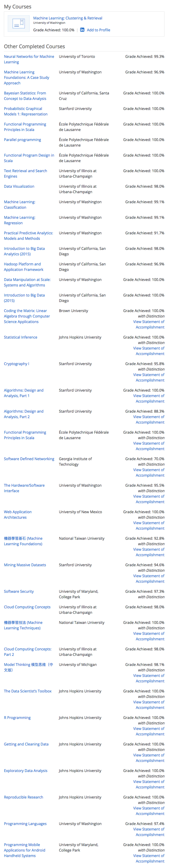
Task: Open Text Retrieval and Search Engines course
Action: [x=25, y=174]
